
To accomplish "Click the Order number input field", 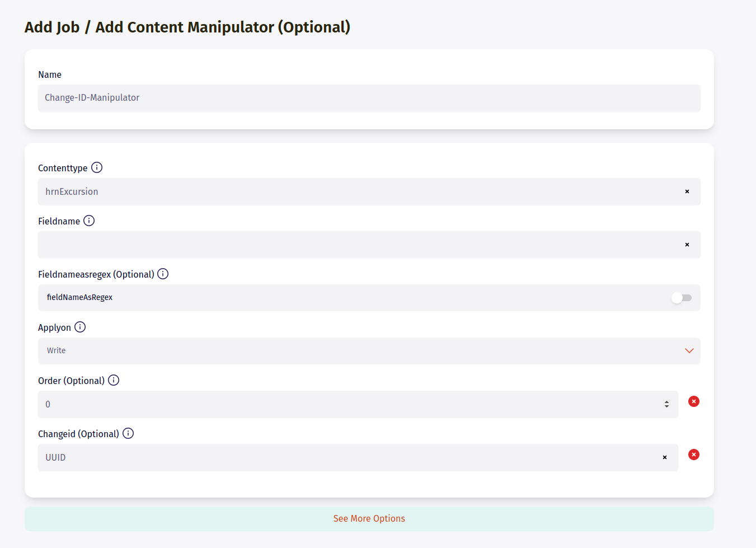I will click(347, 404).
